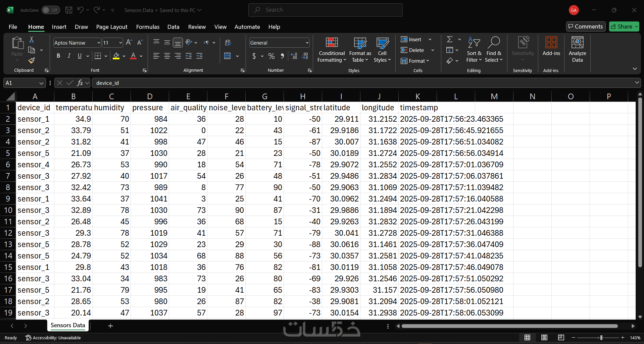Click the Save icon in title bar
644x344 pixels.
point(69,10)
